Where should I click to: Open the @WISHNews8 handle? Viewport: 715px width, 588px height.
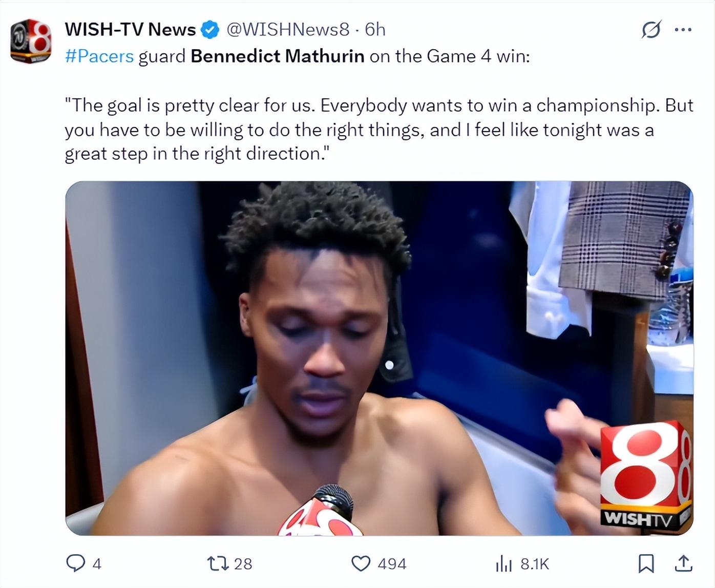288,30
